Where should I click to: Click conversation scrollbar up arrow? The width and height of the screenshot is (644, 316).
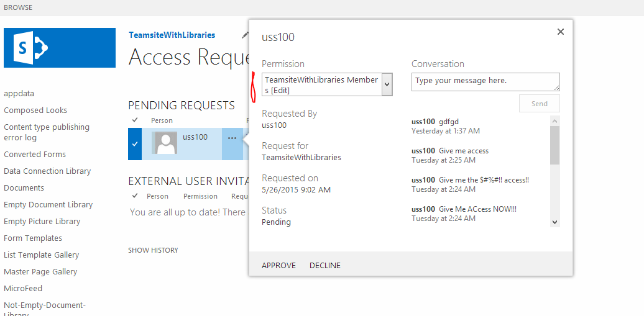555,121
